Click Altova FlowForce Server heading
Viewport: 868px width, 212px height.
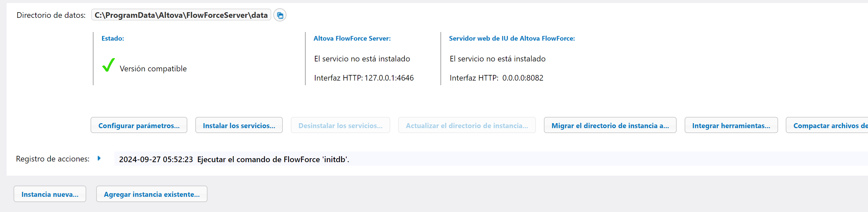(x=352, y=38)
